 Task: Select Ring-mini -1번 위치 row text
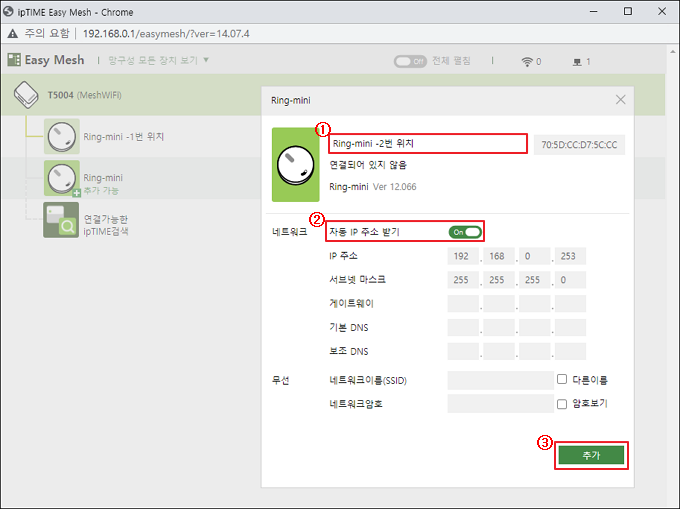click(x=124, y=137)
